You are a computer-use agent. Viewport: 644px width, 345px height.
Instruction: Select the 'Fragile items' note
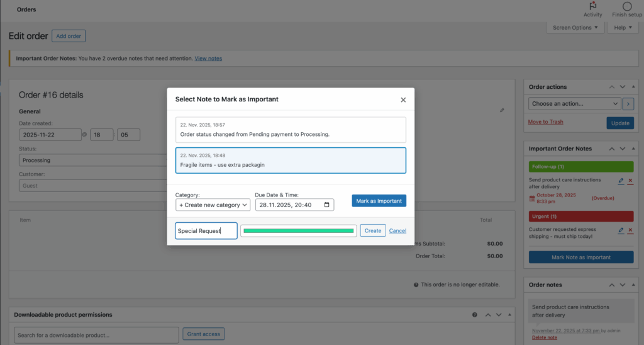coord(290,160)
